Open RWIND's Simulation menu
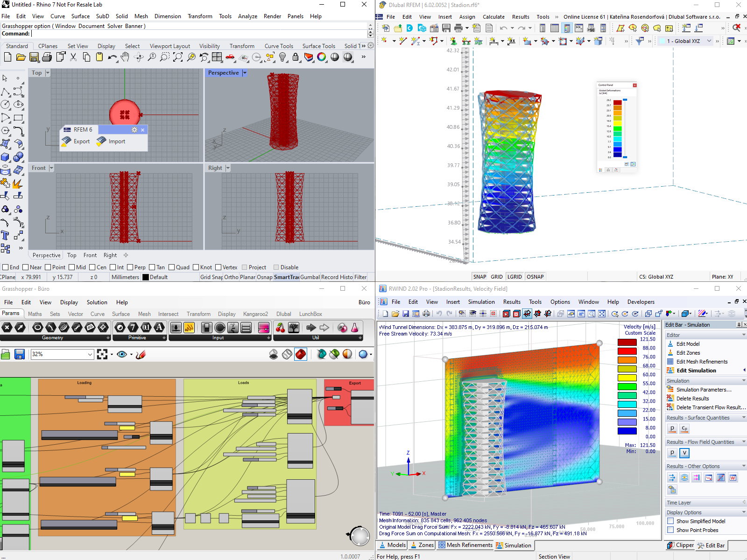747x560 pixels. pyautogui.click(x=481, y=301)
